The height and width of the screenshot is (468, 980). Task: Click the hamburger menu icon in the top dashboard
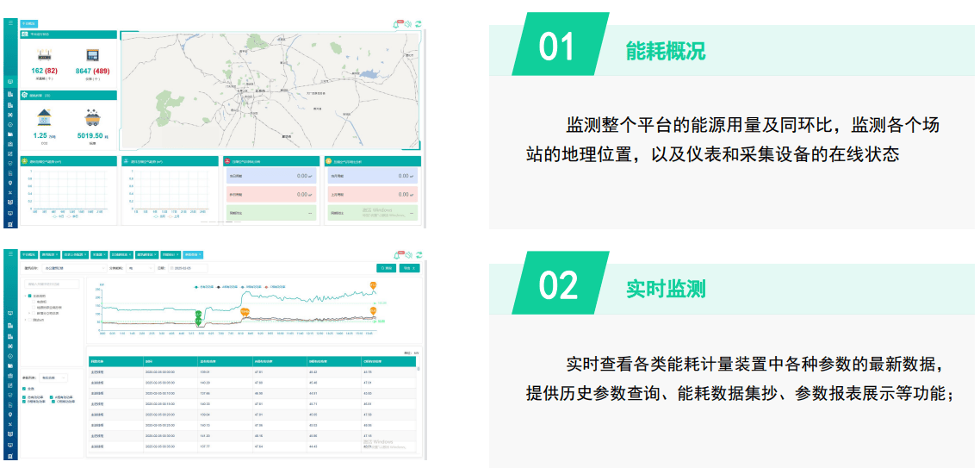click(x=10, y=23)
